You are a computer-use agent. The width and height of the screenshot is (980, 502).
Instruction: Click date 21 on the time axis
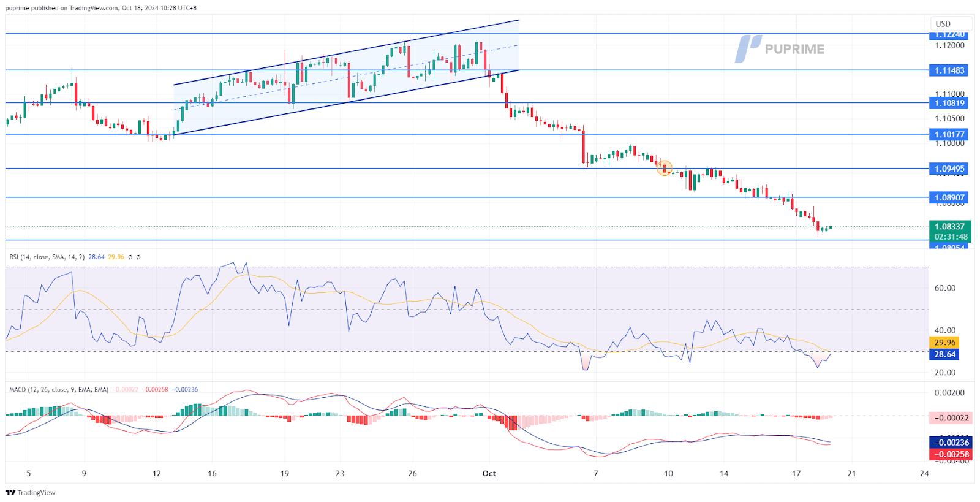pyautogui.click(x=851, y=473)
